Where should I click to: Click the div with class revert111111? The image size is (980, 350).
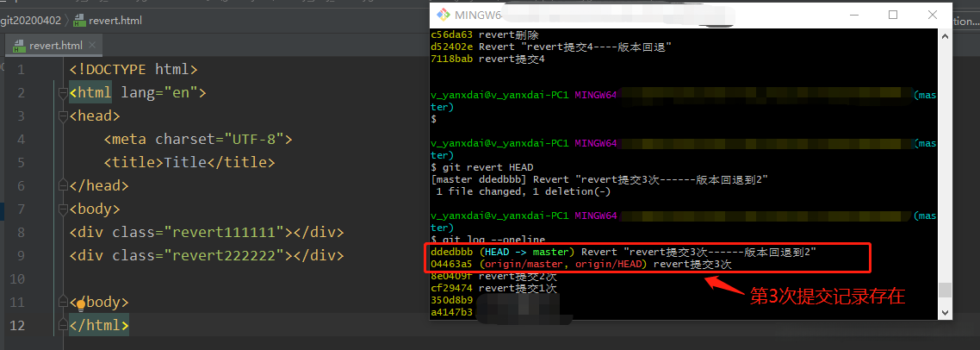pyautogui.click(x=207, y=232)
